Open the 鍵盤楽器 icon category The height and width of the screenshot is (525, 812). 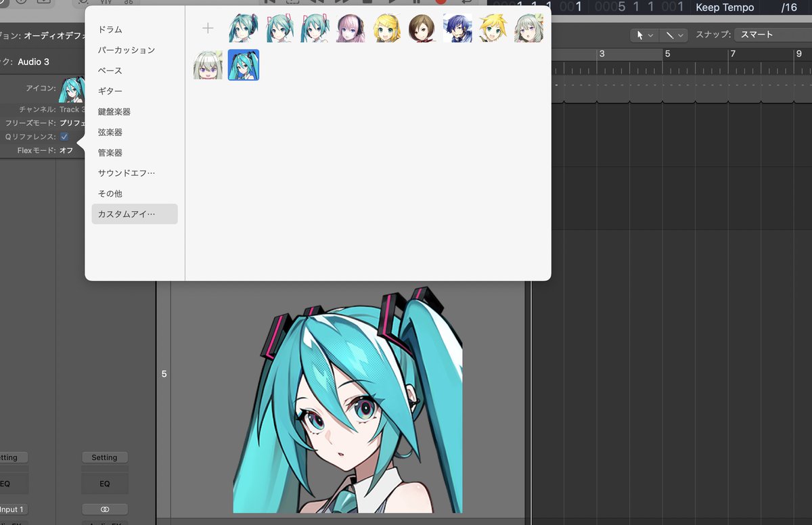pyautogui.click(x=114, y=112)
